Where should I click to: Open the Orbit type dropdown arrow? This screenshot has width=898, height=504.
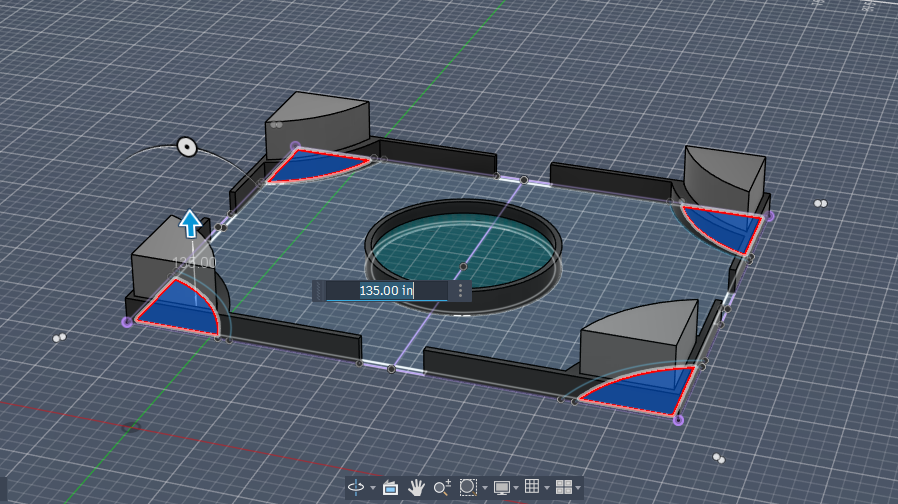pos(373,488)
